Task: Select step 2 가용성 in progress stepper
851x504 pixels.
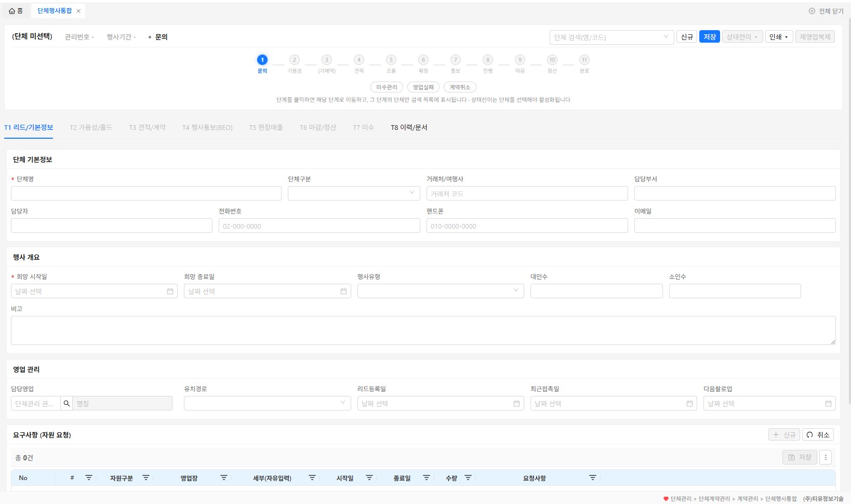Action: tap(295, 64)
